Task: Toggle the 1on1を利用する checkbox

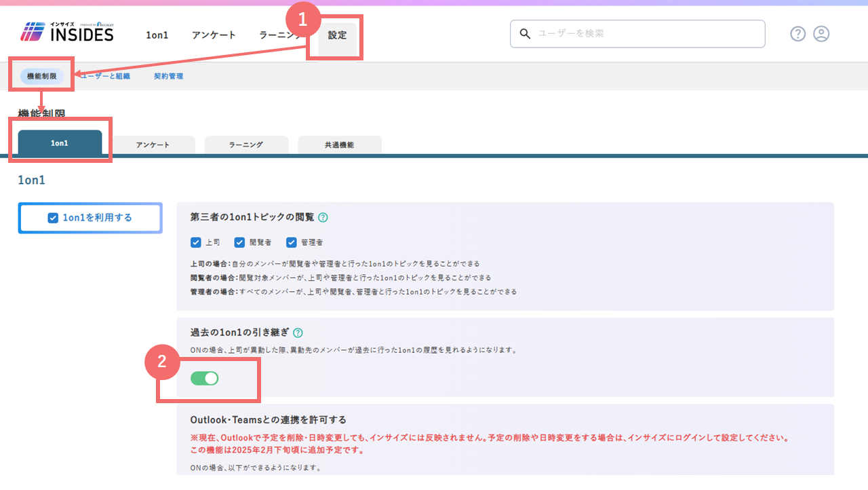Action: pos(53,218)
